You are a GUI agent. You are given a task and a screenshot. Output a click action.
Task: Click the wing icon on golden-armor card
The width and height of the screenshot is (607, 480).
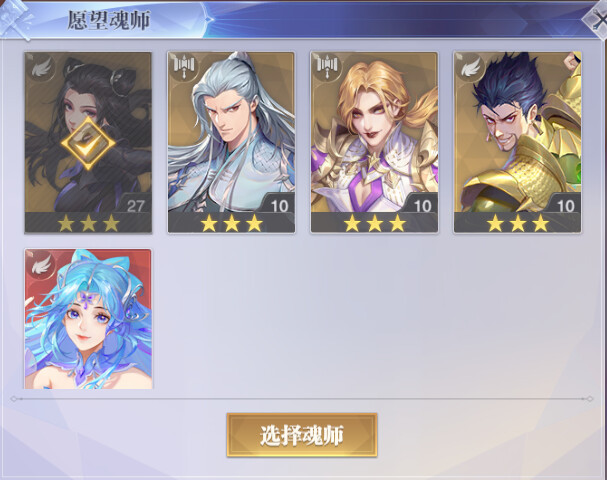tap(470, 68)
